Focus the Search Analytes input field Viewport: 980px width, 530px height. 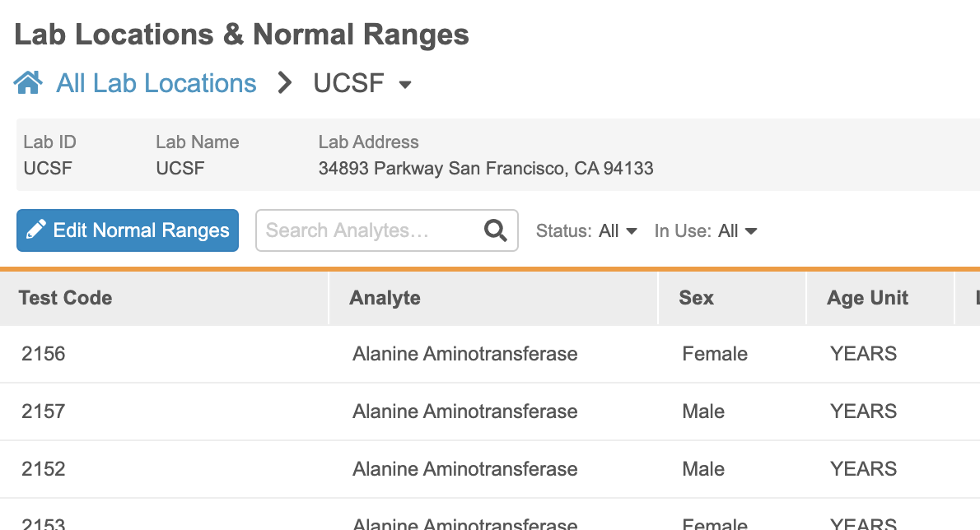point(371,230)
